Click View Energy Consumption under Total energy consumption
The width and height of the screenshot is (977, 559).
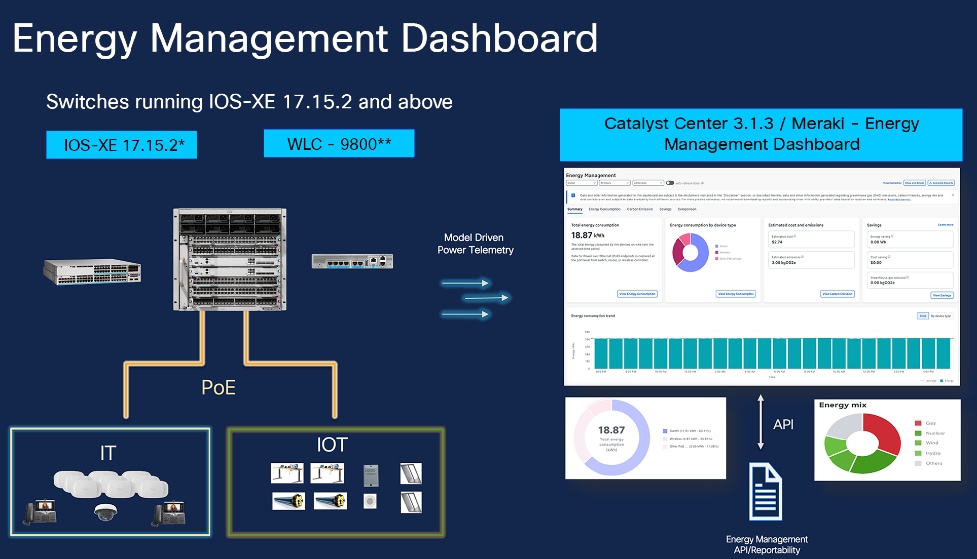[x=637, y=294]
